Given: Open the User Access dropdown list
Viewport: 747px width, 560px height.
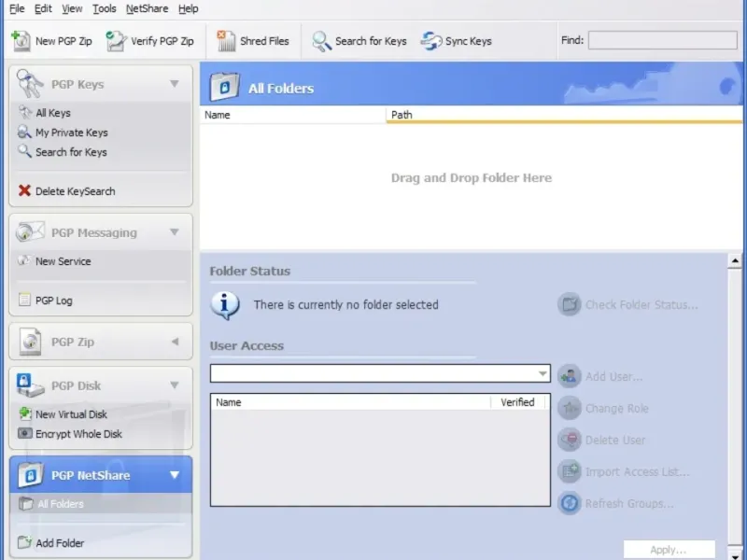Looking at the screenshot, I should (x=543, y=373).
